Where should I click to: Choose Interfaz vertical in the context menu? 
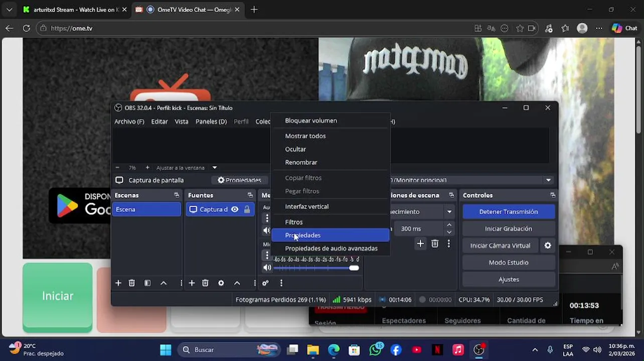[x=307, y=207]
